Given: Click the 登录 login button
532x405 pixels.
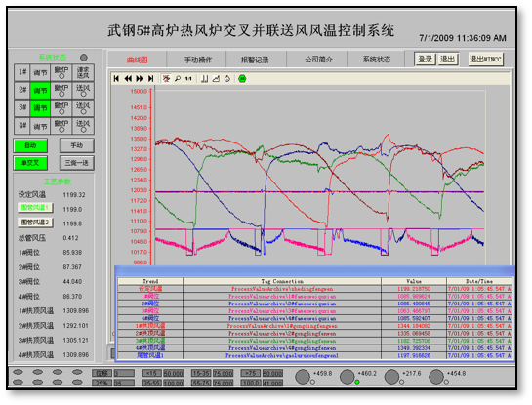Looking at the screenshot, I should click(425, 60).
